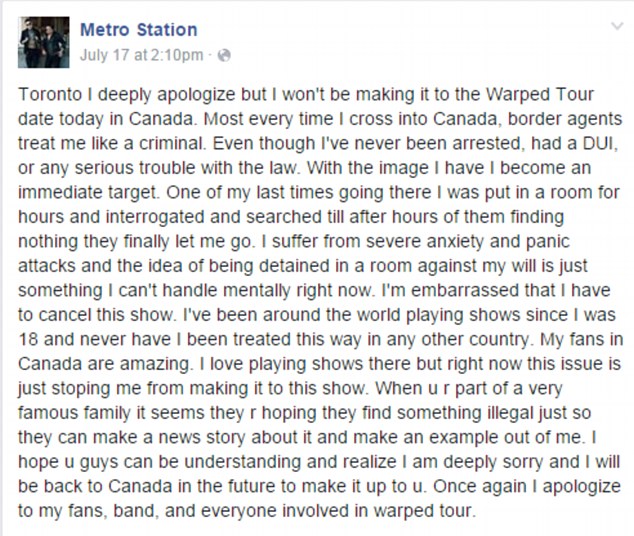Open the Metro Station page name link
The width and height of the screenshot is (634, 536).
point(138,30)
